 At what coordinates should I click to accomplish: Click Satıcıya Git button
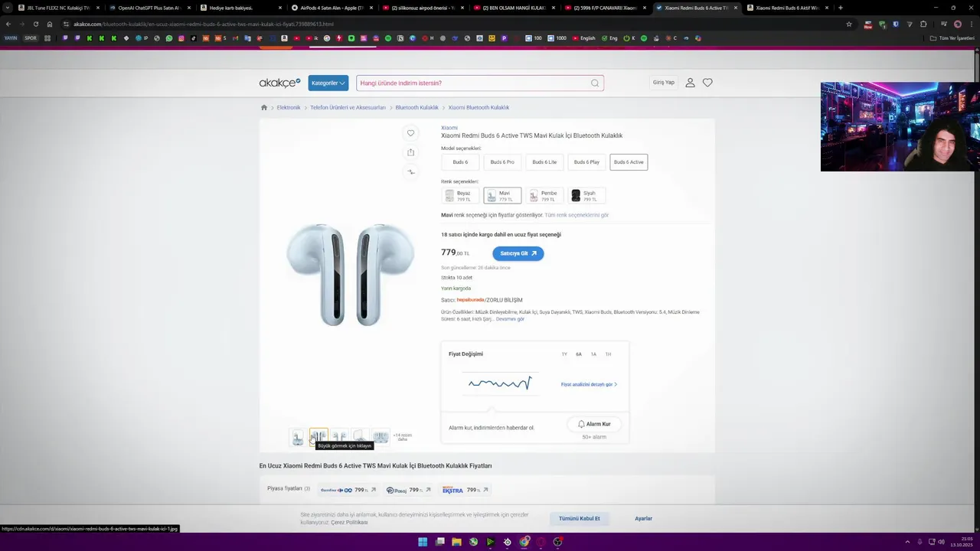pyautogui.click(x=518, y=253)
